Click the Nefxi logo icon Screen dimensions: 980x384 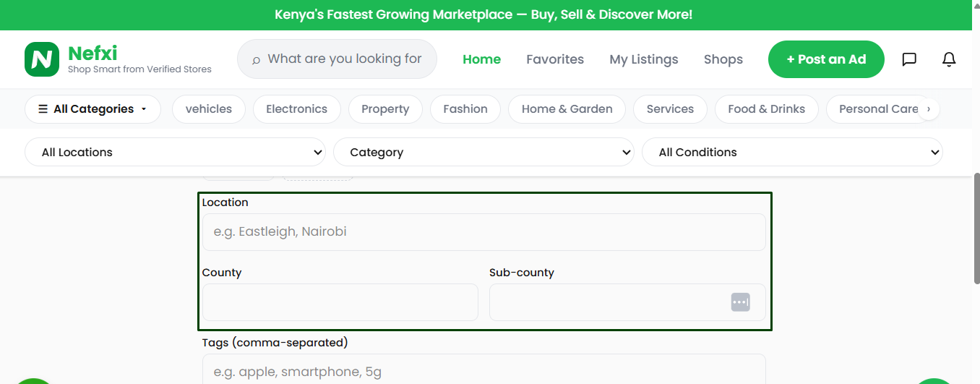[42, 59]
